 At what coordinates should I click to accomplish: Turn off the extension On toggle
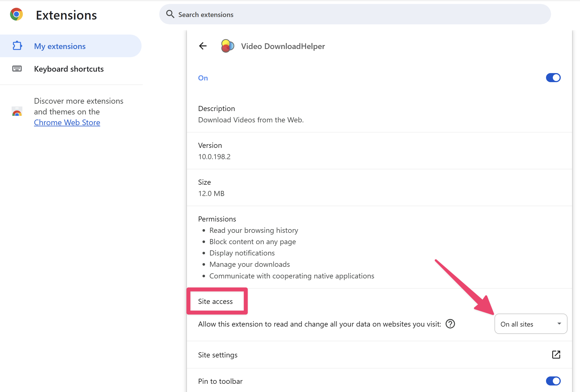[553, 78]
